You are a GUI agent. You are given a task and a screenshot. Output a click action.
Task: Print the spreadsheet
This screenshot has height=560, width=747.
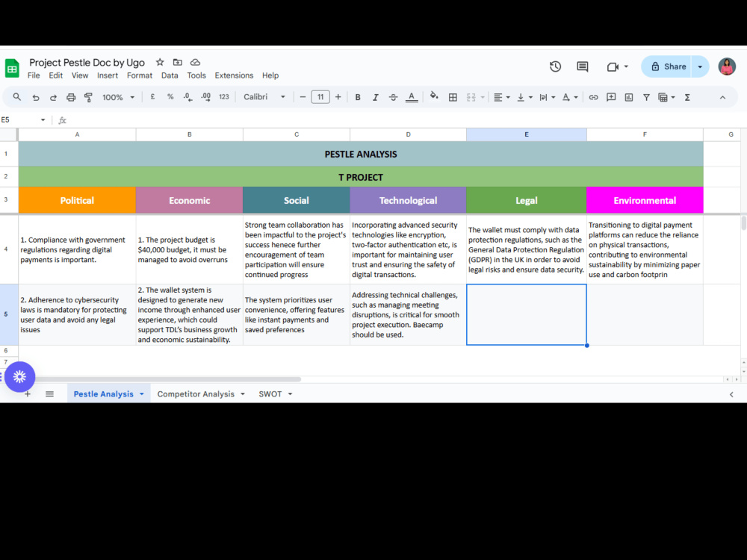pos(71,97)
